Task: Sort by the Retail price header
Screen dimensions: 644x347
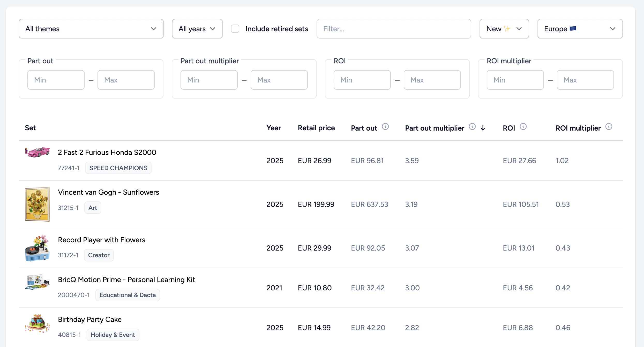Action: [316, 128]
